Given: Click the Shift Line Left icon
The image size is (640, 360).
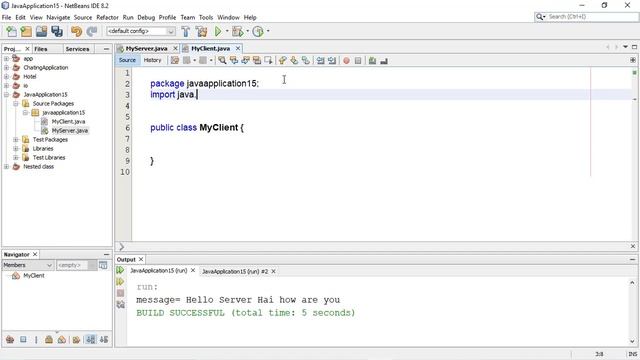Looking at the screenshot, I should coord(320,60).
